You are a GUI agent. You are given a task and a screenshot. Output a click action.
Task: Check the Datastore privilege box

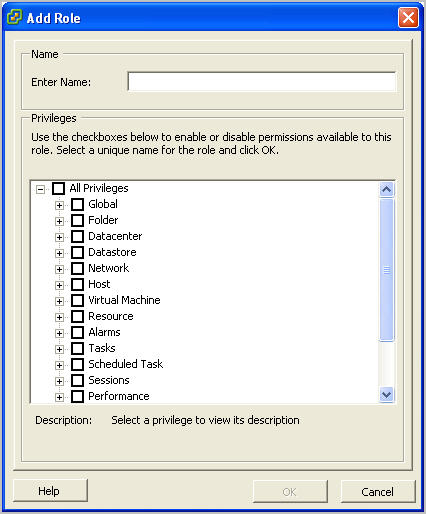pos(77,252)
